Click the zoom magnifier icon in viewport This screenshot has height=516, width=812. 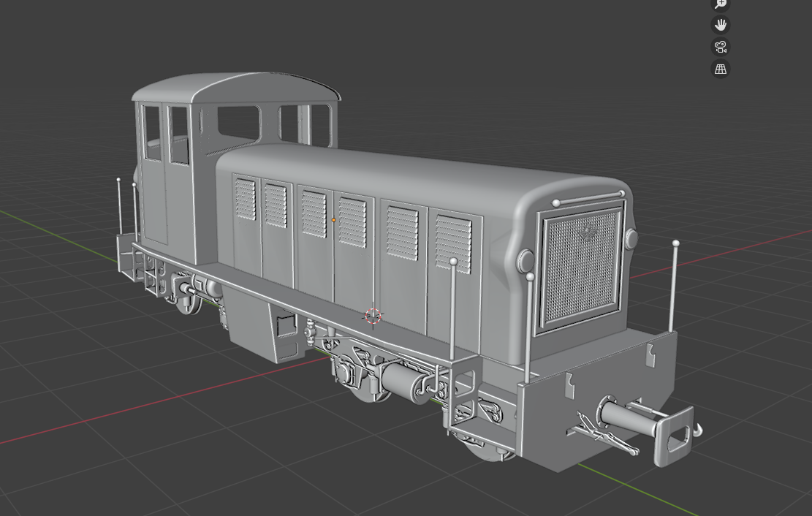[721, 4]
